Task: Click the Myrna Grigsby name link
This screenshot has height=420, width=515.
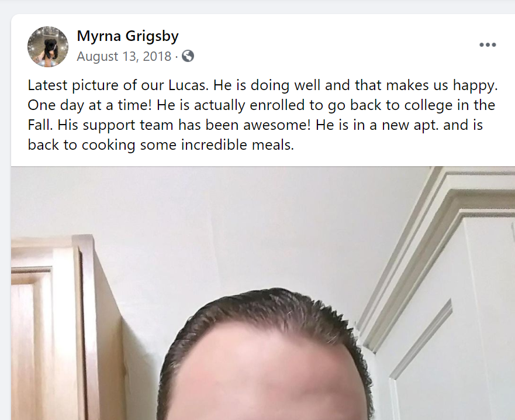Action: [128, 36]
